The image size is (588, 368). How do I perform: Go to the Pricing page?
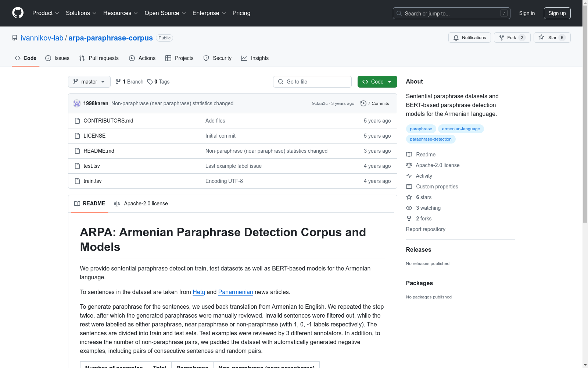241,13
